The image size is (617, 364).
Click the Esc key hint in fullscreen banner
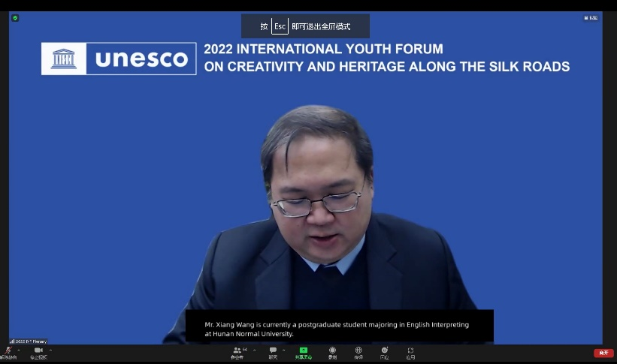point(280,26)
